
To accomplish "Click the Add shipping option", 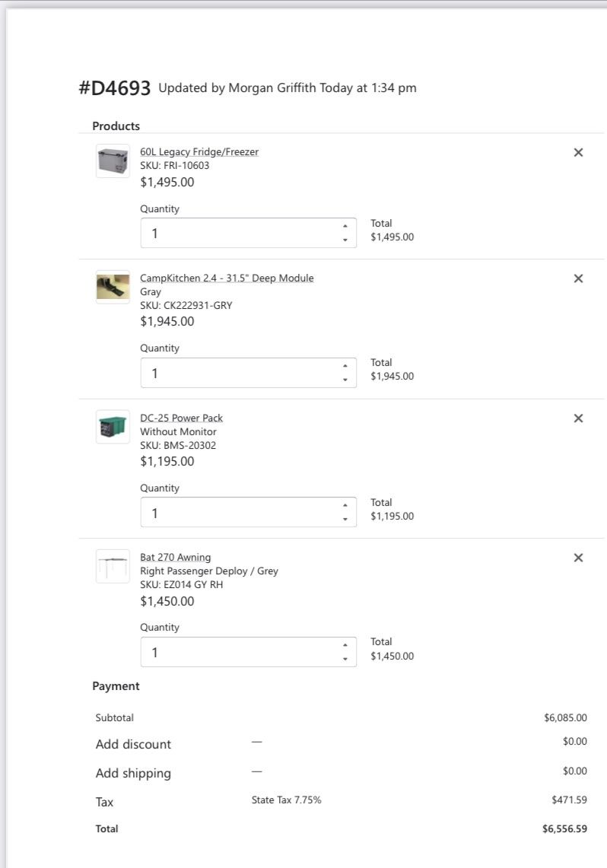I will pyautogui.click(x=133, y=773).
